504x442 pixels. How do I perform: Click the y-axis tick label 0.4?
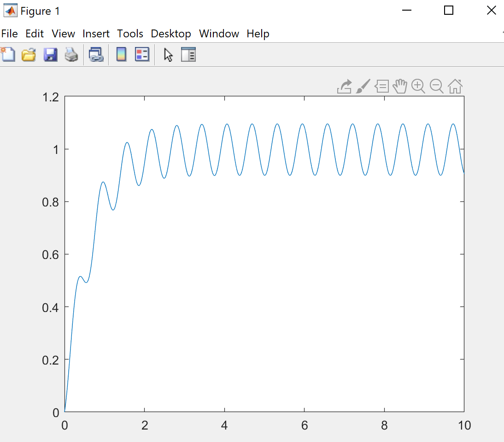(51, 307)
